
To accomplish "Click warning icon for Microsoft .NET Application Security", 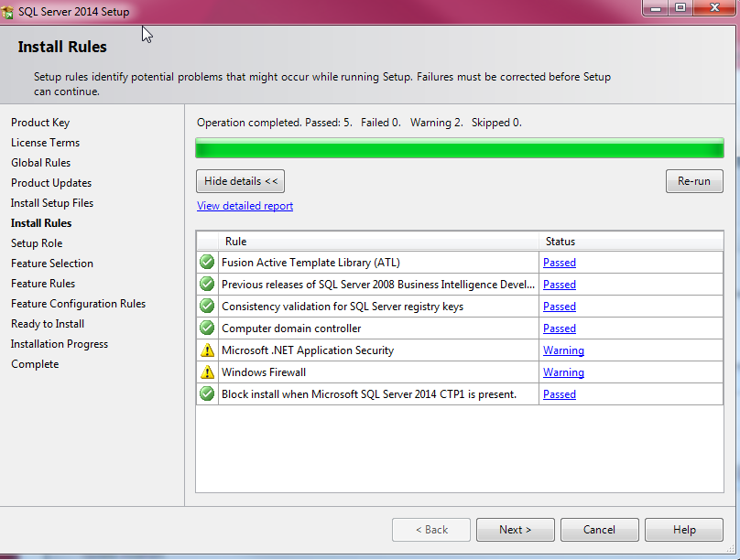I will click(207, 350).
